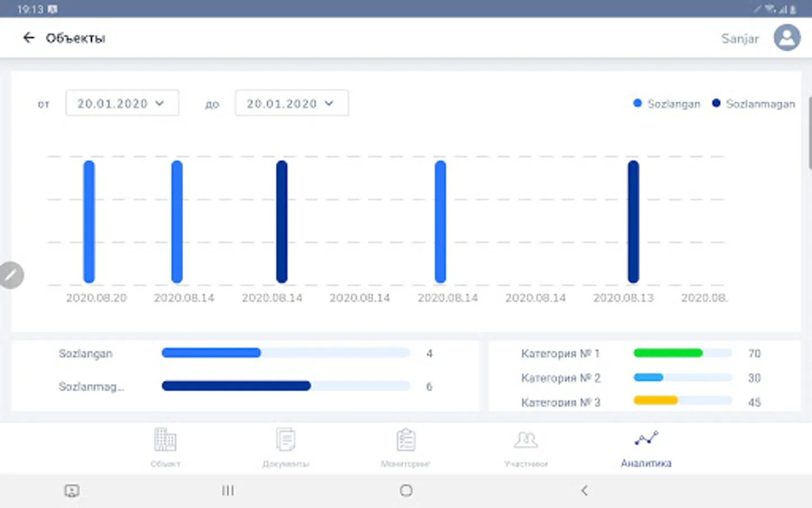
Task: Click the 2020.08.20 axis label
Action: [x=96, y=298]
